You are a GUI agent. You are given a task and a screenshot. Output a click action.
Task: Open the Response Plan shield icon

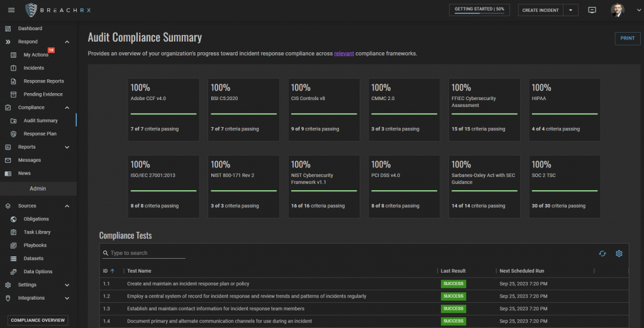14,133
